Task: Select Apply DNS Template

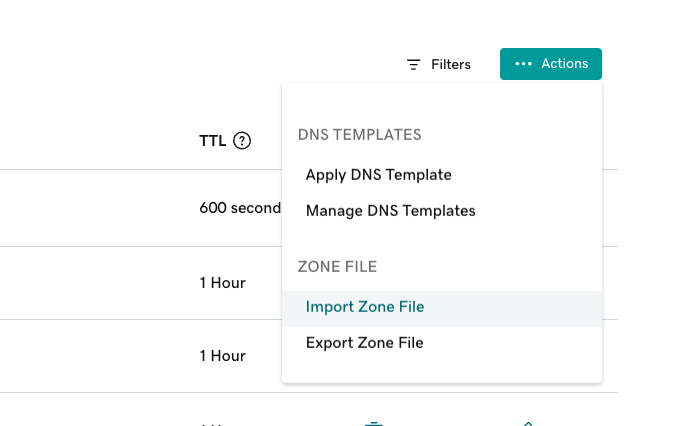Action: tap(378, 175)
